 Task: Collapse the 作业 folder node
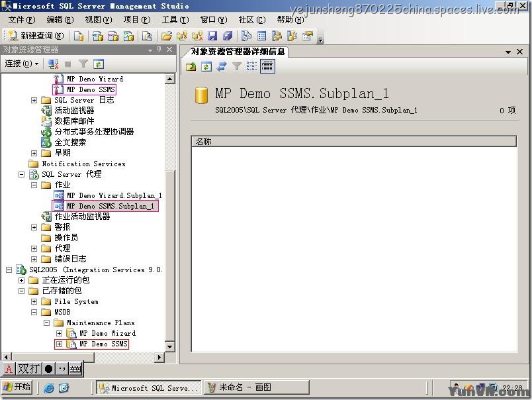(x=34, y=185)
